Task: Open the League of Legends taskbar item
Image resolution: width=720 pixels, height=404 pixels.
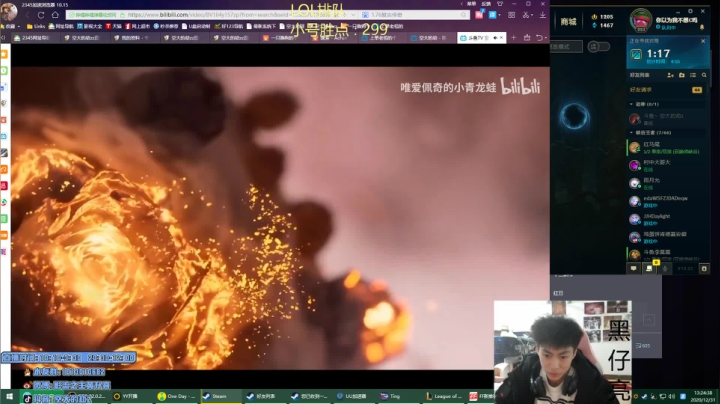Action: [443, 396]
